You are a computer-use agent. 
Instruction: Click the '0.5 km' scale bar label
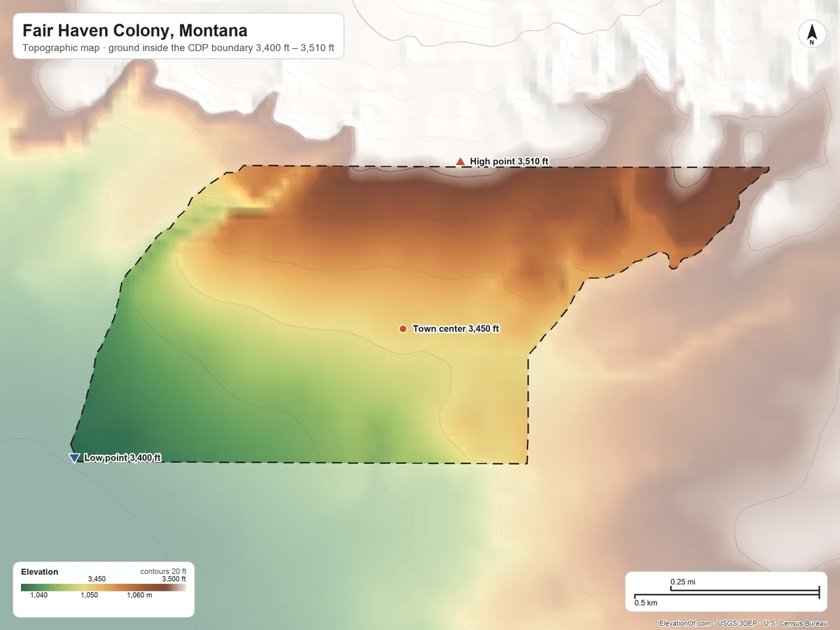pos(646,603)
